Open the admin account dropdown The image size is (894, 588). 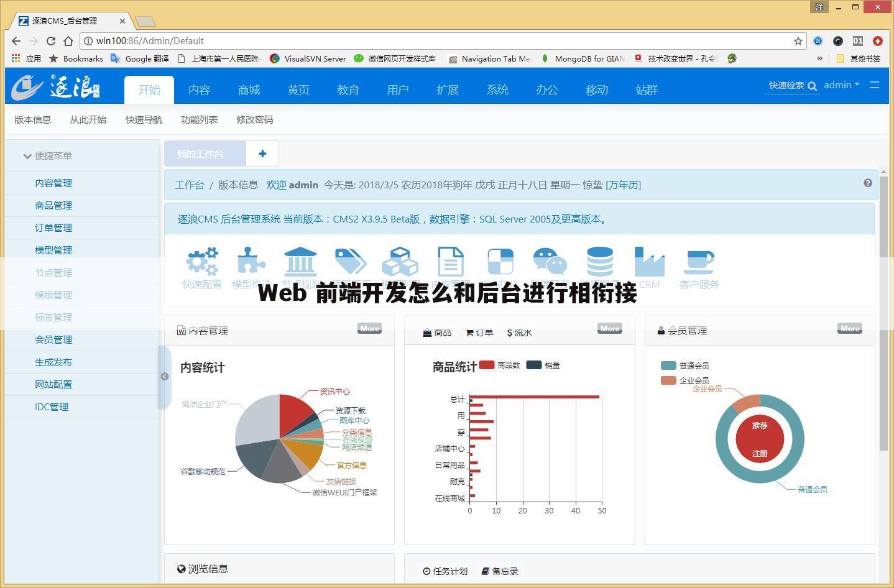pos(841,85)
